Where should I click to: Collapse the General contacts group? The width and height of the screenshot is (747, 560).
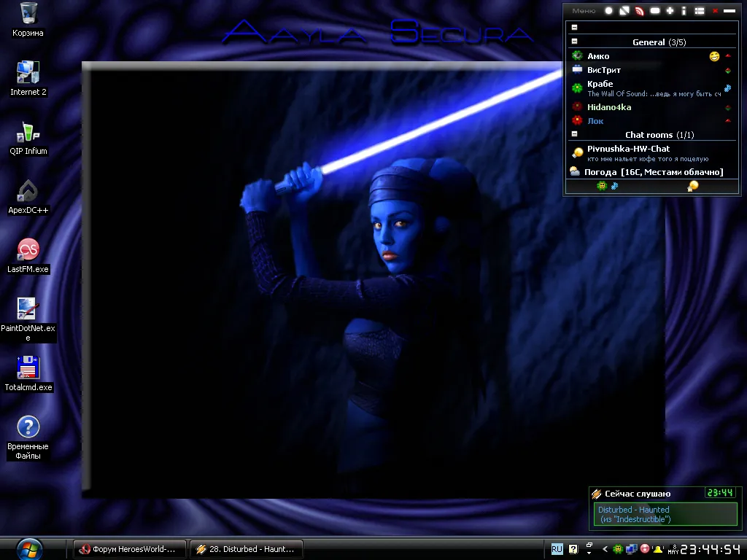click(574, 42)
